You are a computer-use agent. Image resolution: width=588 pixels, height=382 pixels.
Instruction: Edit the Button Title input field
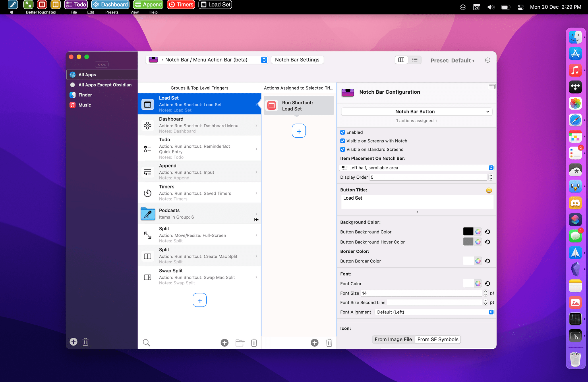tap(416, 198)
